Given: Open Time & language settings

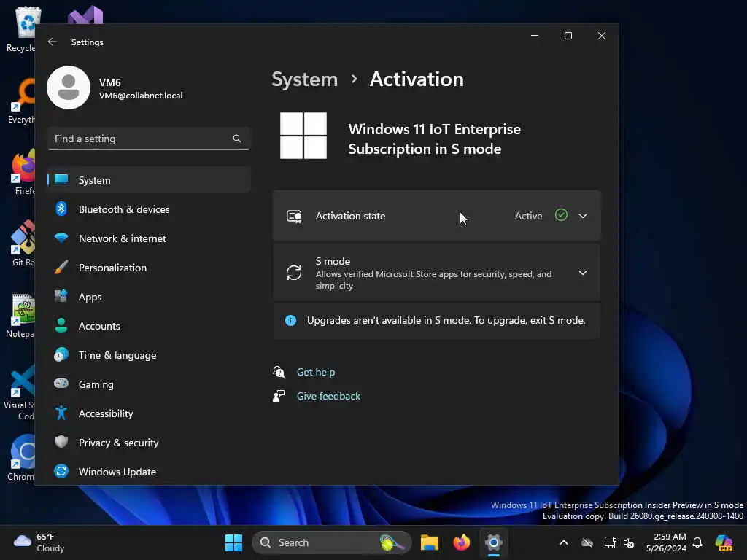Looking at the screenshot, I should [149, 355].
